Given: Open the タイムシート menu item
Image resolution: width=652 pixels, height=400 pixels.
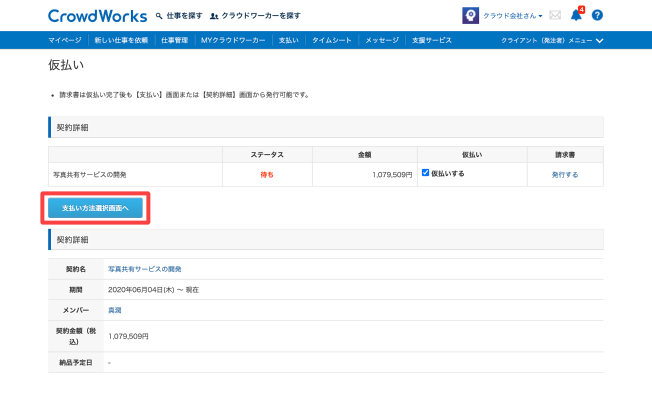Looking at the screenshot, I should 329,40.
